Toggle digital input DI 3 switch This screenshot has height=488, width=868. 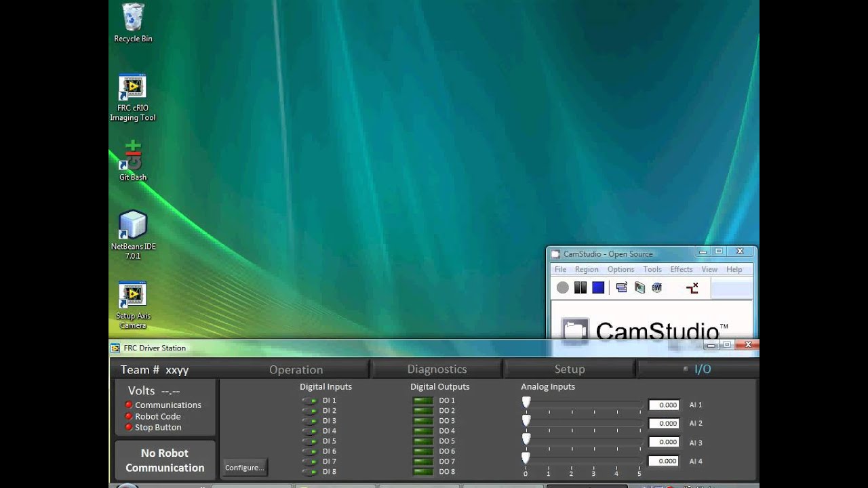pyautogui.click(x=310, y=421)
